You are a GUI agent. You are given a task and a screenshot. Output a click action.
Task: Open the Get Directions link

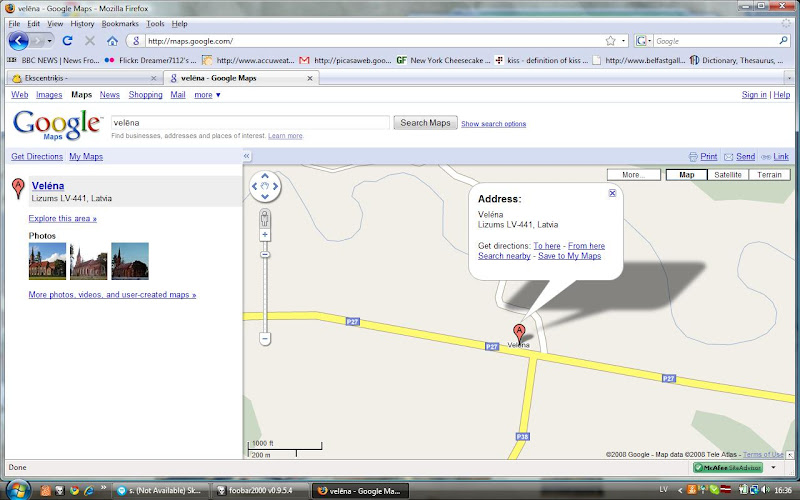point(37,156)
